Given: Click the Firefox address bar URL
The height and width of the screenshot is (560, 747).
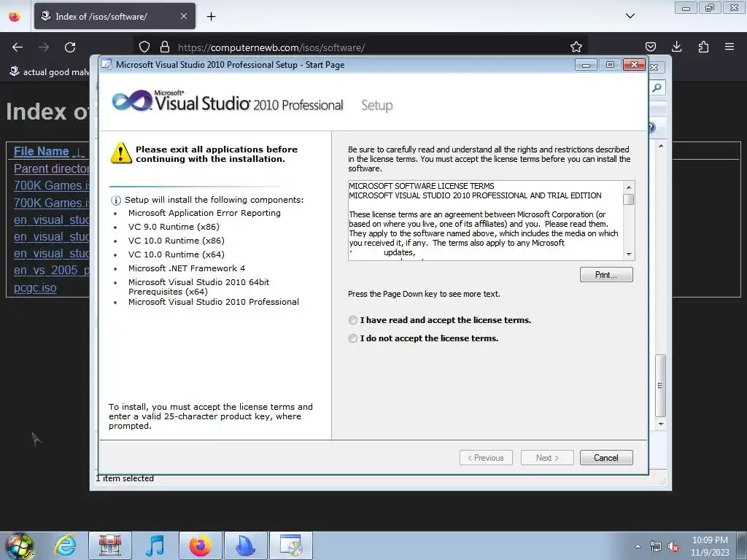Looking at the screenshot, I should (x=271, y=47).
